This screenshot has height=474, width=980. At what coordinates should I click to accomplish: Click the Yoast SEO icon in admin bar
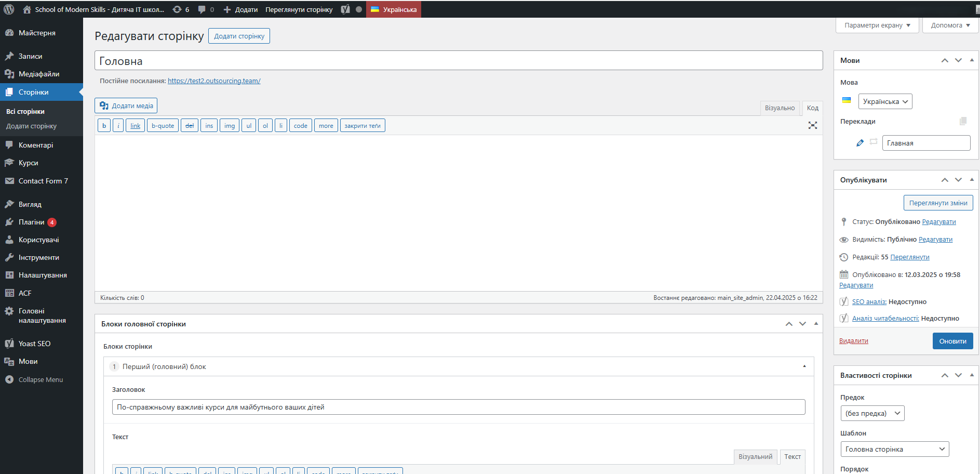pos(344,9)
